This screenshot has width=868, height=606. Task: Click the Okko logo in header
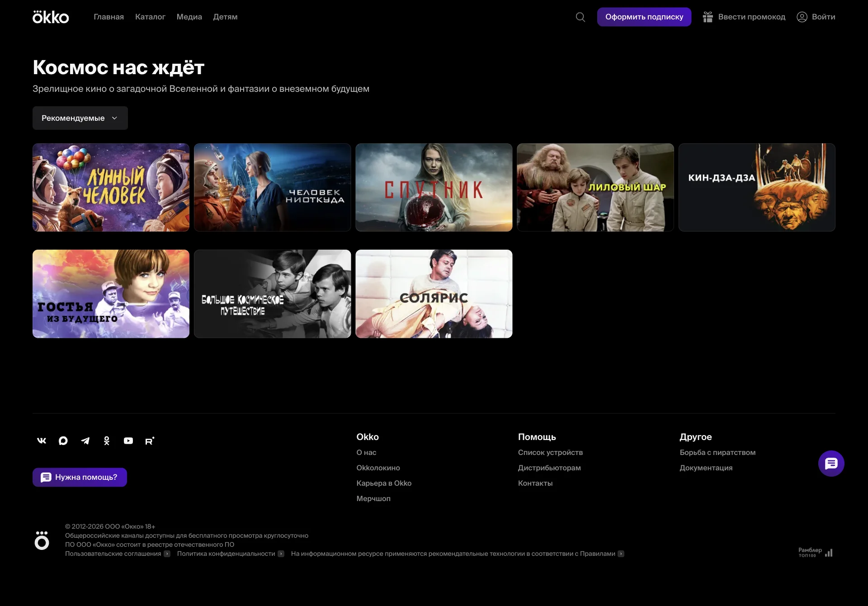point(51,17)
